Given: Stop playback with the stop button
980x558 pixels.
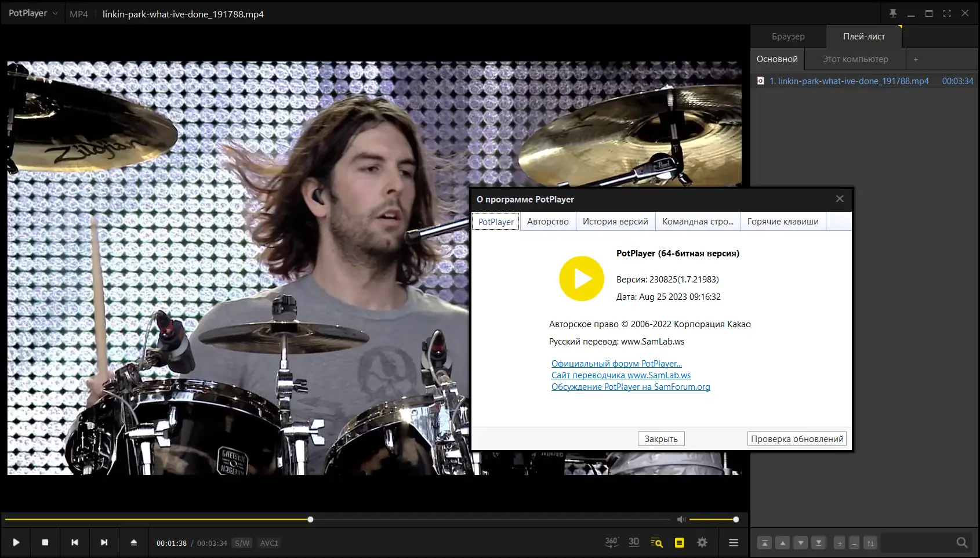Looking at the screenshot, I should point(45,542).
